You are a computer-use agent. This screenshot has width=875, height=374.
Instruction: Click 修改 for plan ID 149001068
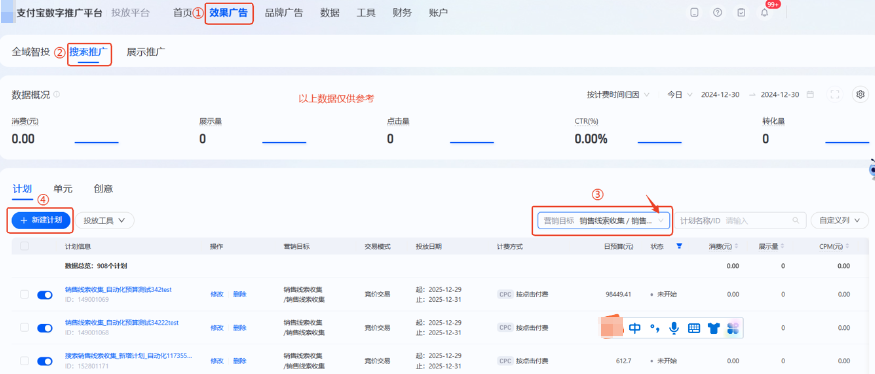(217, 328)
